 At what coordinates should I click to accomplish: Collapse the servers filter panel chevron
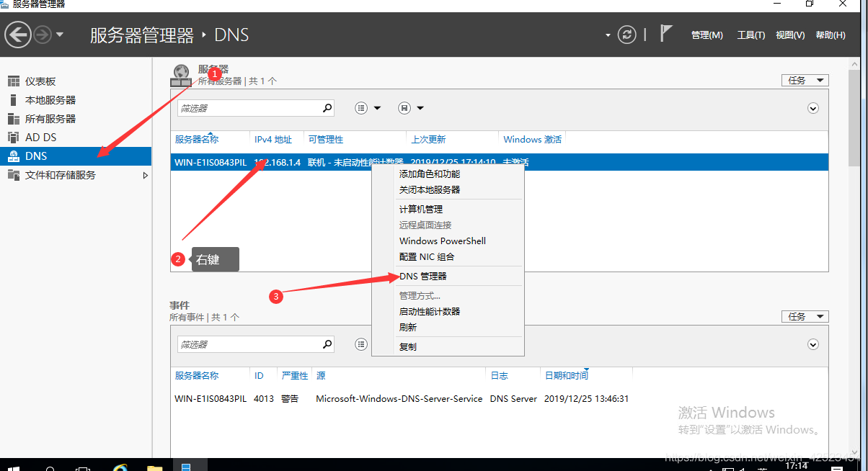[x=813, y=108]
